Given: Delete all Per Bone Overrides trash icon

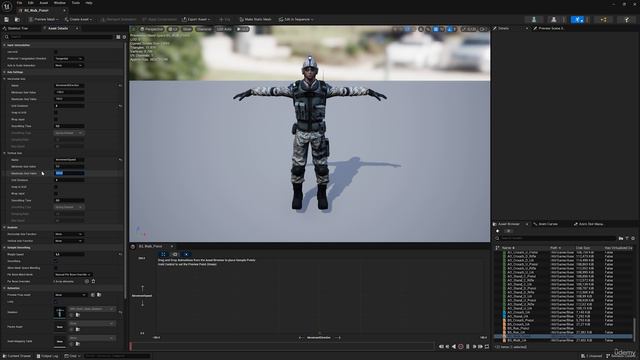Looking at the screenshot, I should tap(93, 281).
